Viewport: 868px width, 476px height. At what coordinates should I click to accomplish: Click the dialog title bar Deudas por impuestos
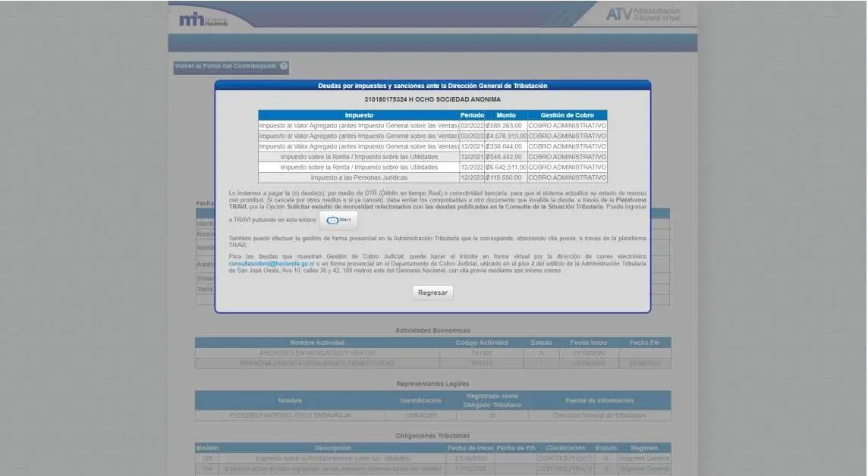coord(432,86)
